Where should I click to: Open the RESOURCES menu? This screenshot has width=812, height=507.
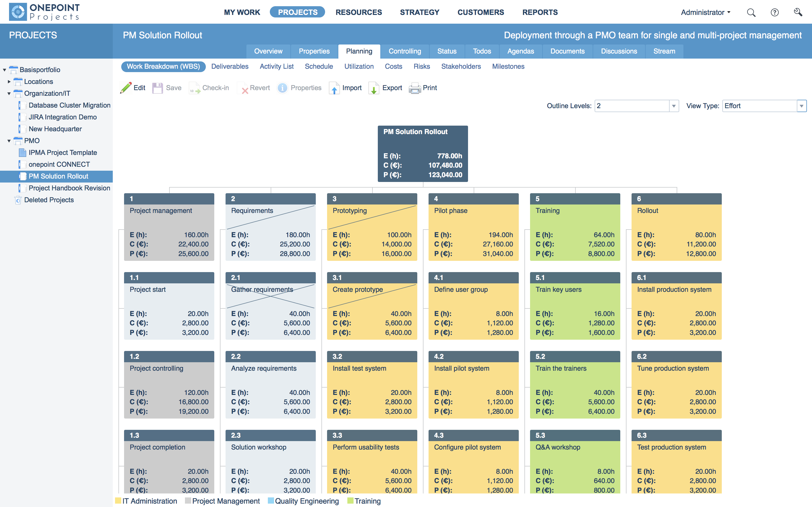[x=359, y=12]
